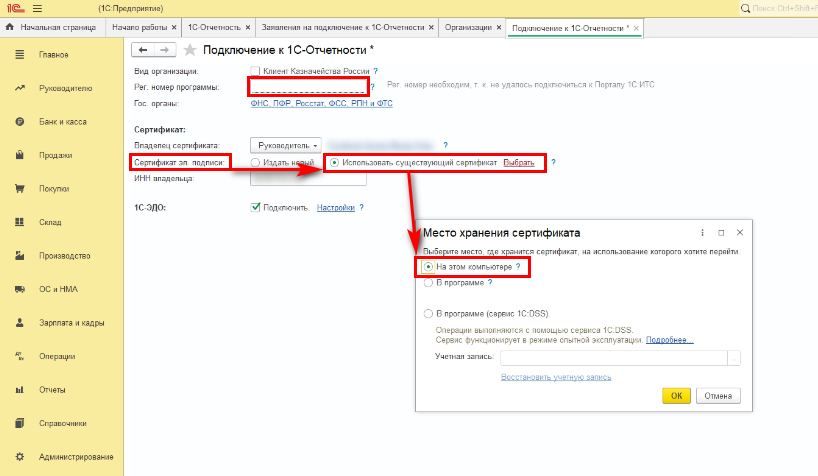Open help next to Рег. номер программы field

372,87
